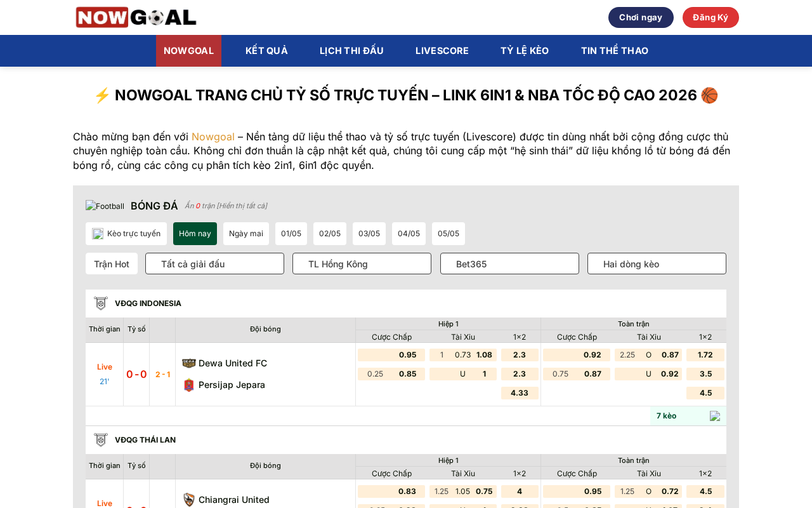Select the 01/05 date tab
812x508 pixels.
(291, 234)
